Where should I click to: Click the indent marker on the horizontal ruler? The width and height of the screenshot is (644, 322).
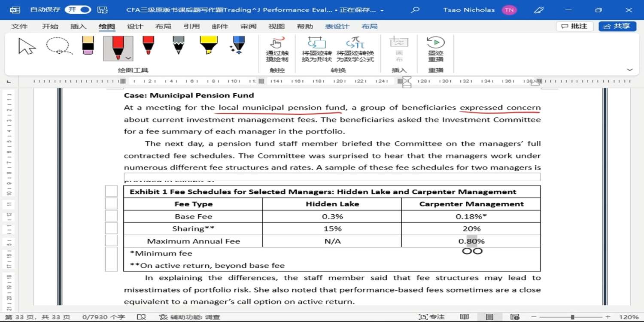(407, 82)
